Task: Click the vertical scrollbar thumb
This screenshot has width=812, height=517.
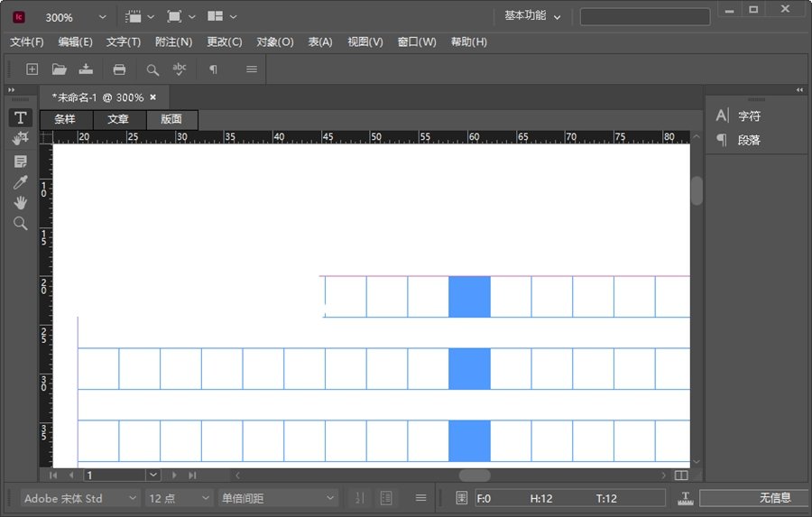Action: 697,190
